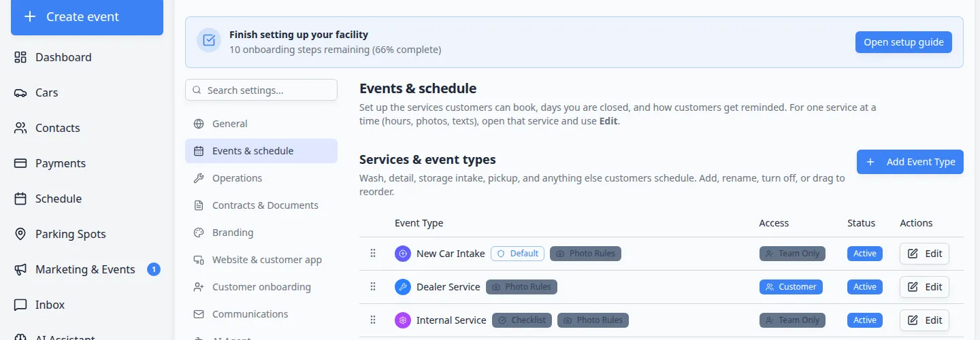Click the Payments card icon
The width and height of the screenshot is (980, 340).
pyautogui.click(x=20, y=163)
